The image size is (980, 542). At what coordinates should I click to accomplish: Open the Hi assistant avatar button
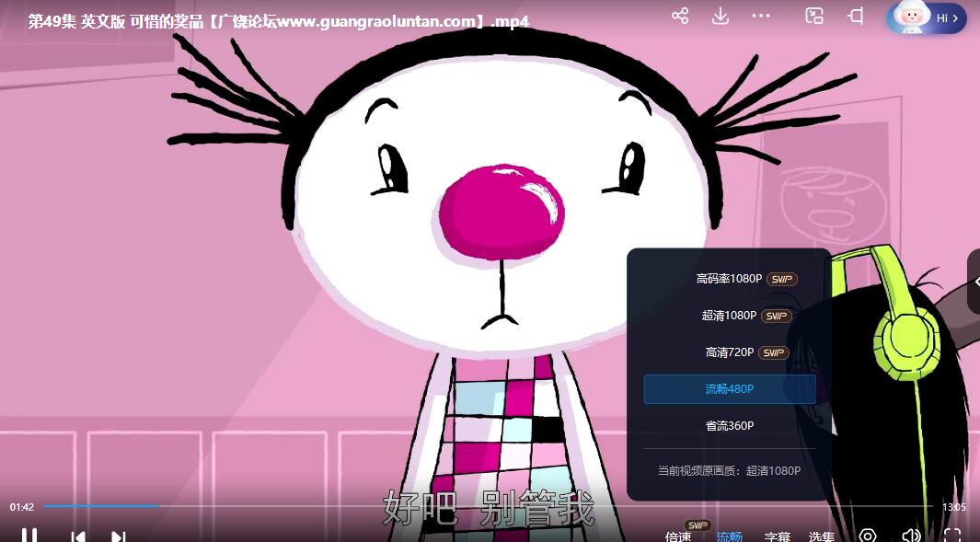tap(927, 17)
